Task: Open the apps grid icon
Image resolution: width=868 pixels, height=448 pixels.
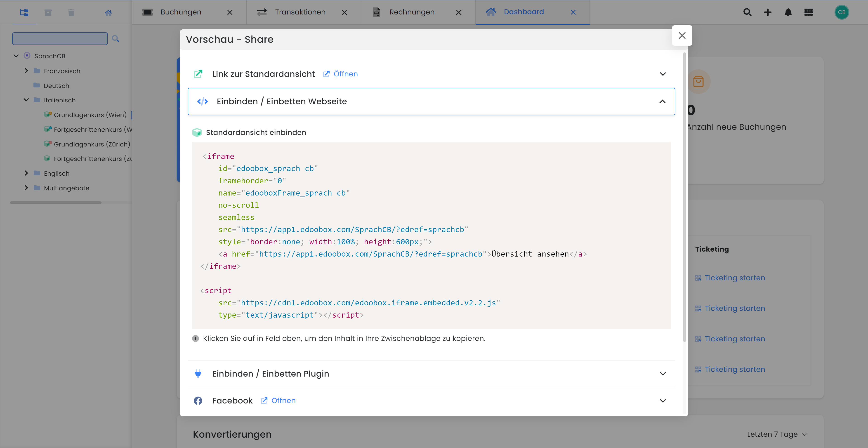Action: coord(808,12)
